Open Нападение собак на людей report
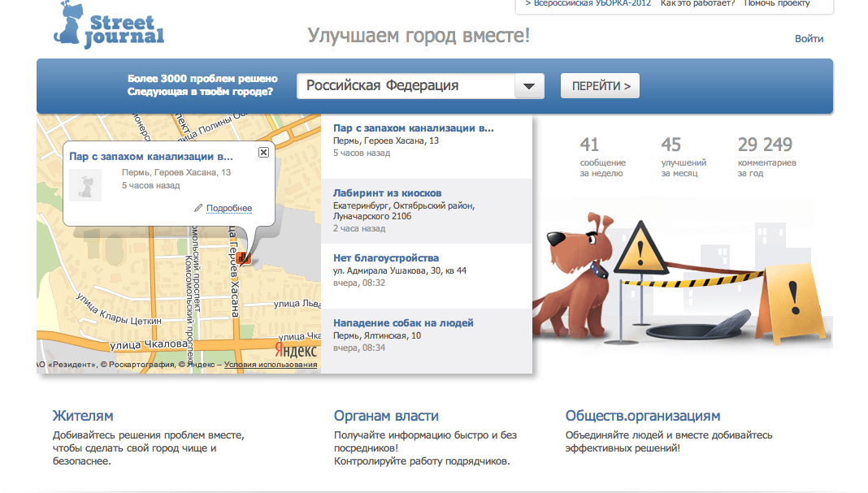Viewport: 868px width, 493px height. (403, 323)
